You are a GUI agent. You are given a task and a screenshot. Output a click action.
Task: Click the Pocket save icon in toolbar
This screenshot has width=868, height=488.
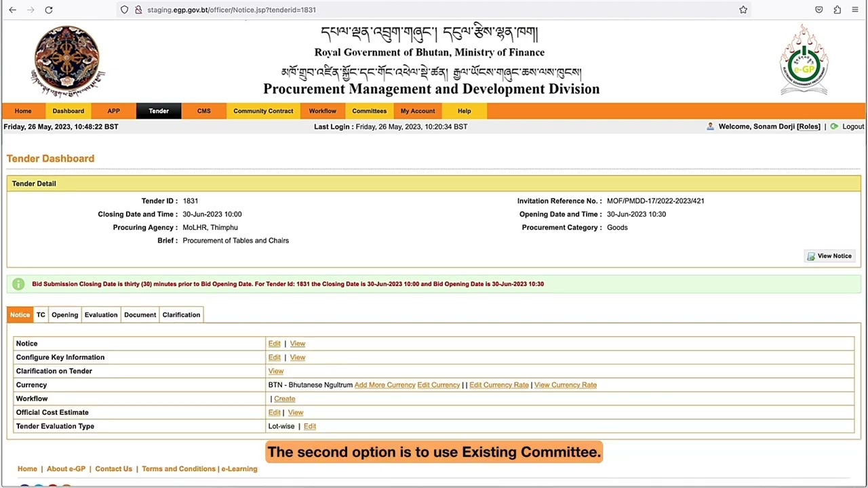(819, 9)
